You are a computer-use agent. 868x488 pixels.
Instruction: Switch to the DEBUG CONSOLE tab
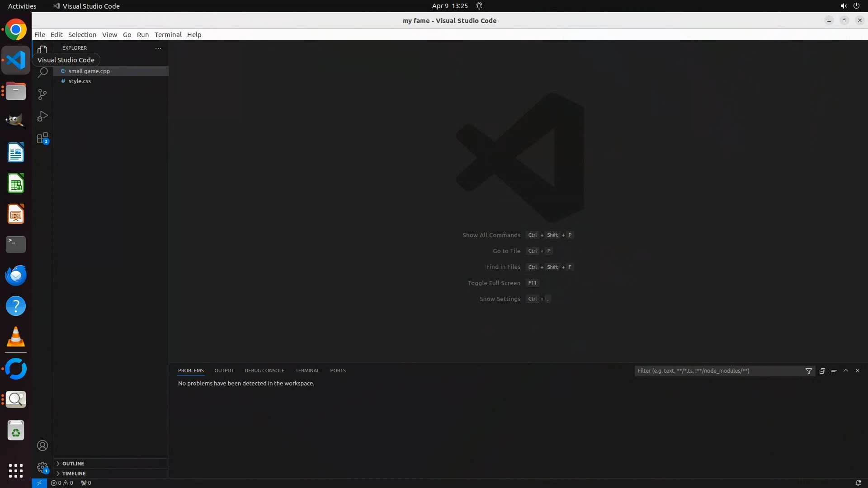point(264,371)
